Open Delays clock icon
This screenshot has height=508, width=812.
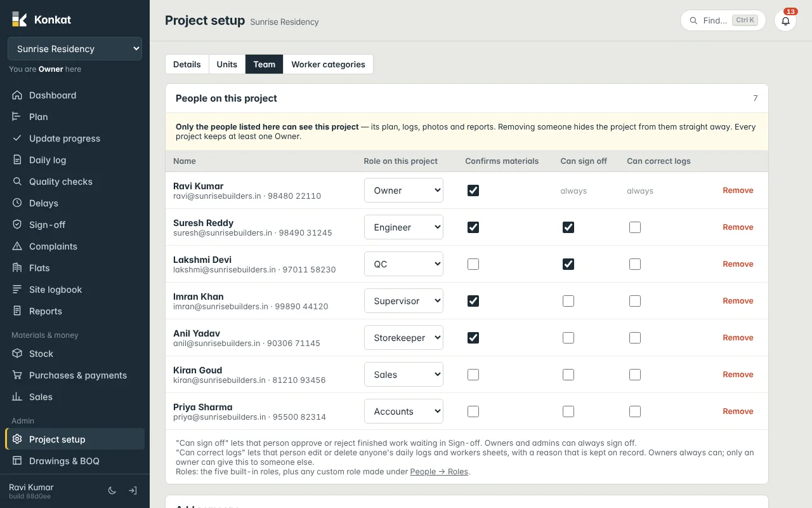(x=17, y=203)
